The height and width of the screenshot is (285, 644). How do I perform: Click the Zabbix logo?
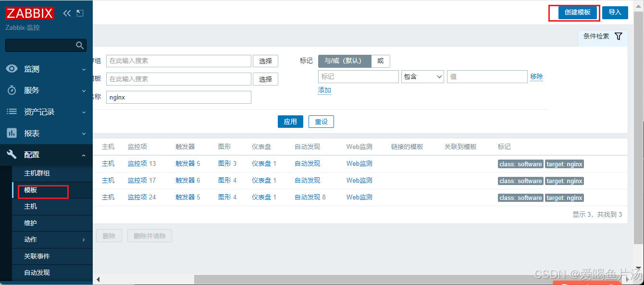coord(30,13)
